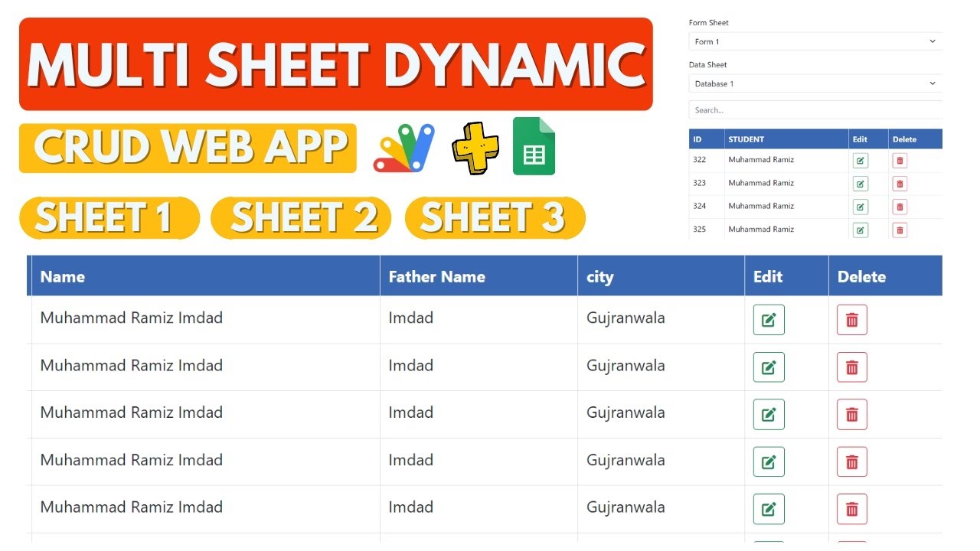This screenshot has height=551, width=980.
Task: Click the Form Sheet label
Action: click(709, 23)
